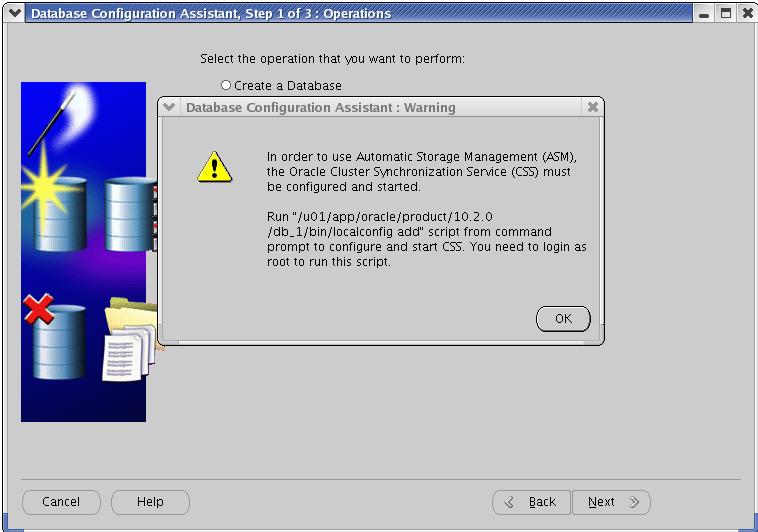
Task: Open the Warning dialog's window menu arrow
Action: click(x=169, y=107)
